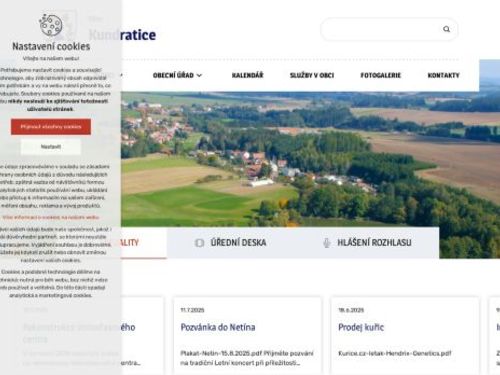The height and width of the screenshot is (375, 500).
Task: Switch to the Hlášení rozhlasu tab
Action: [x=367, y=243]
